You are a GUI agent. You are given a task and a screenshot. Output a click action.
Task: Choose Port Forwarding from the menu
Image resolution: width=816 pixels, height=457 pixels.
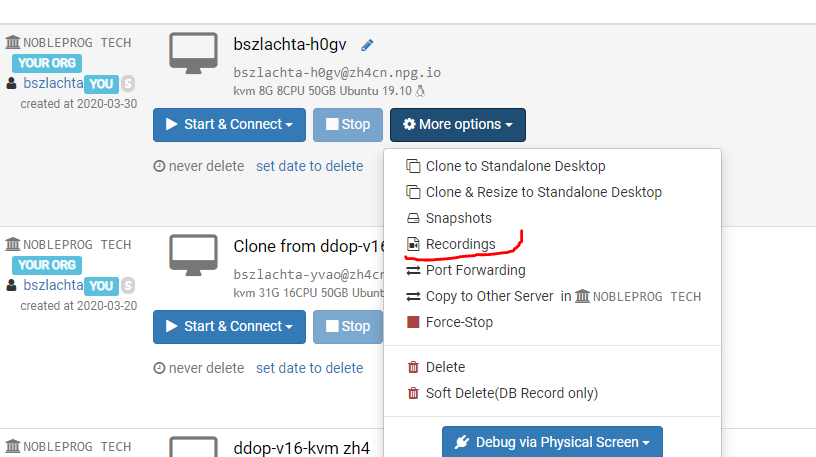click(475, 270)
